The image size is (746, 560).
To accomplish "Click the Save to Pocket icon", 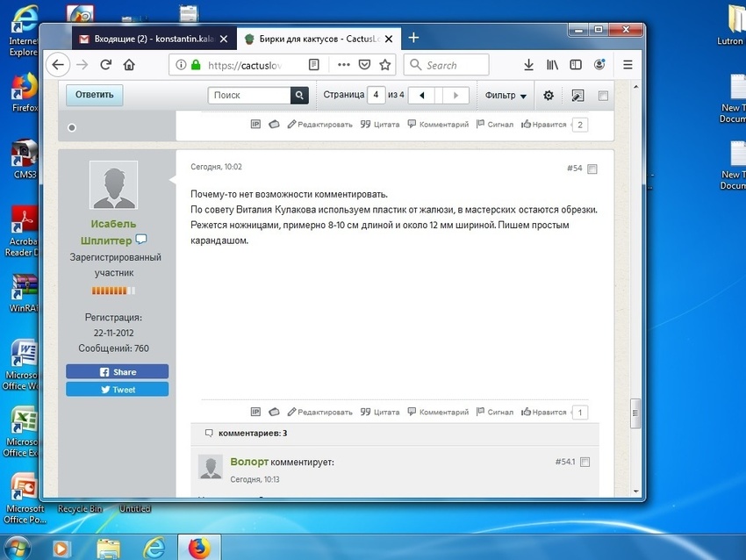I will click(364, 65).
